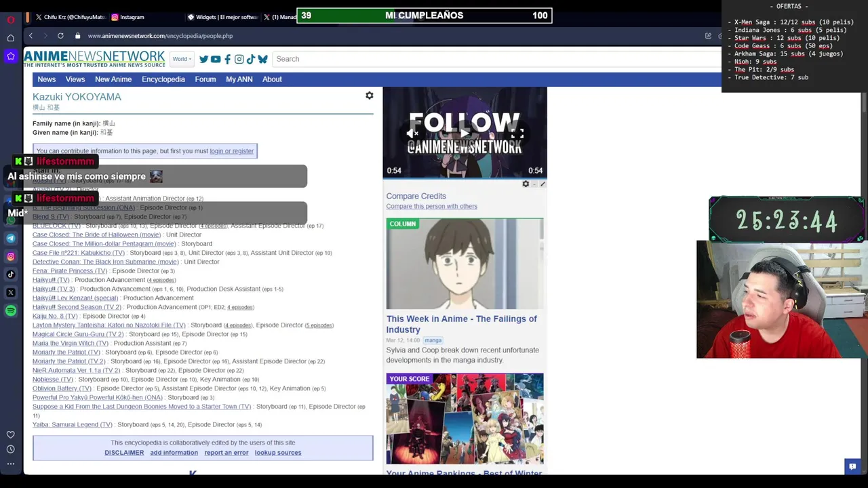The image size is (868, 488).
Task: Click the Anime News Network logo
Action: (94, 59)
